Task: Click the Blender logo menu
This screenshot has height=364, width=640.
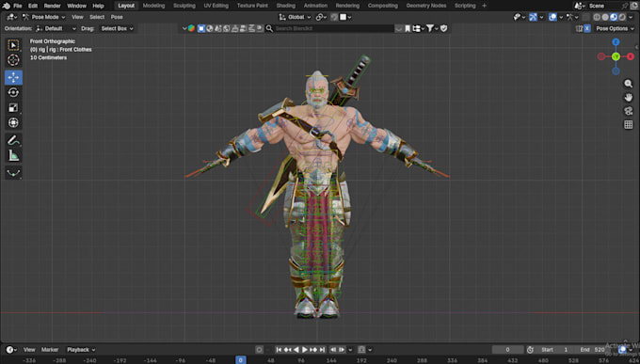Action: [7, 6]
